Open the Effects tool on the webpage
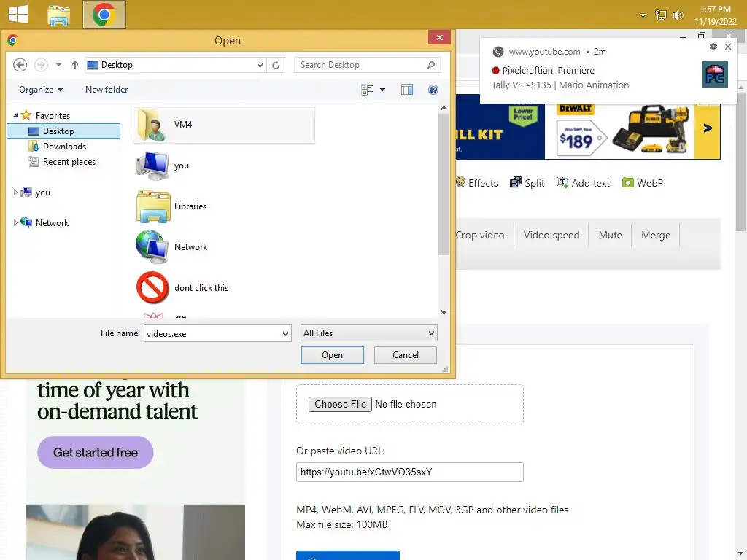747x560 pixels. coord(477,183)
